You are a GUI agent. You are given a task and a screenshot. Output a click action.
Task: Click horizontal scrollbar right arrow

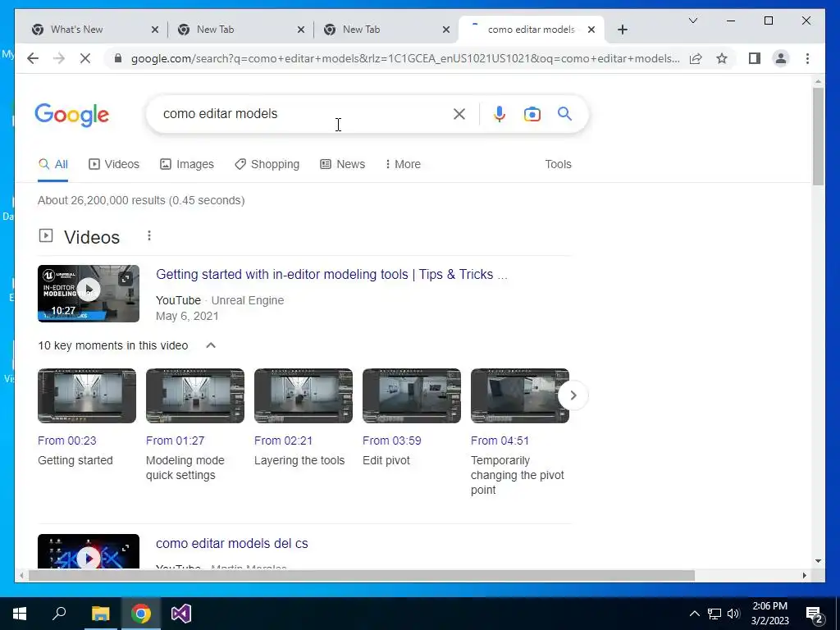[804, 575]
